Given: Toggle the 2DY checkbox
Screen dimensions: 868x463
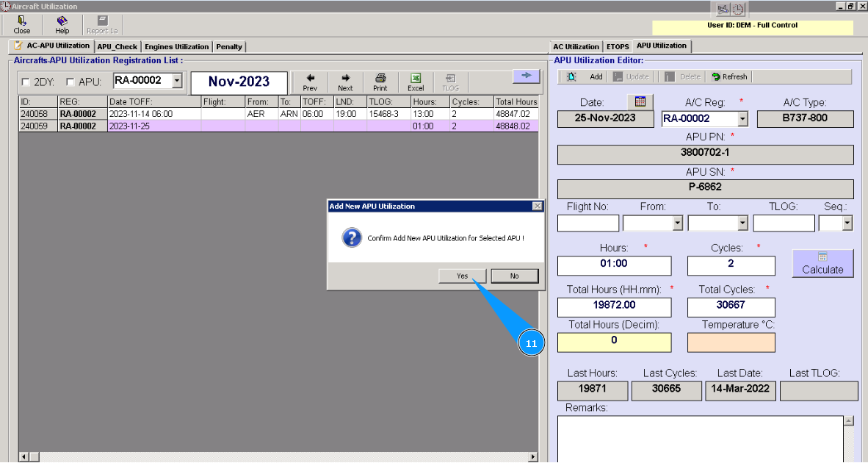Looking at the screenshot, I should point(26,82).
